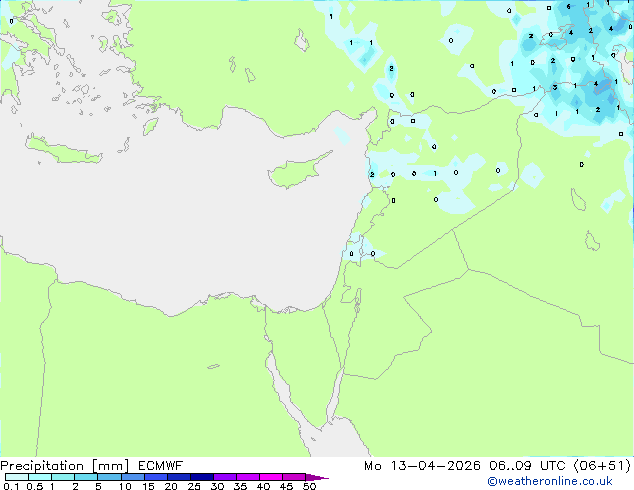The height and width of the screenshot is (490, 634).
Task: Click the 'Mo' weekday label
Action: coord(373,466)
